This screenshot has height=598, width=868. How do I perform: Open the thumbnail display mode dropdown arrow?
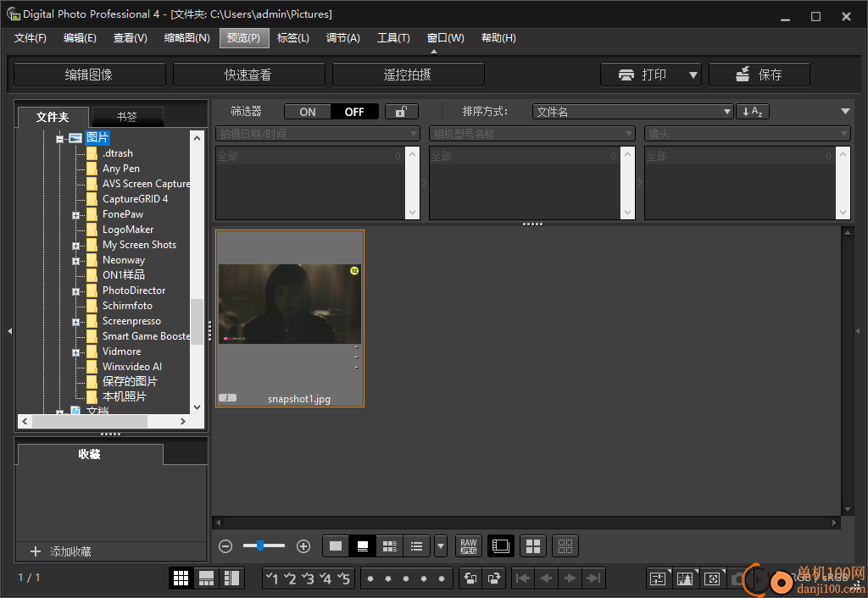coord(441,546)
